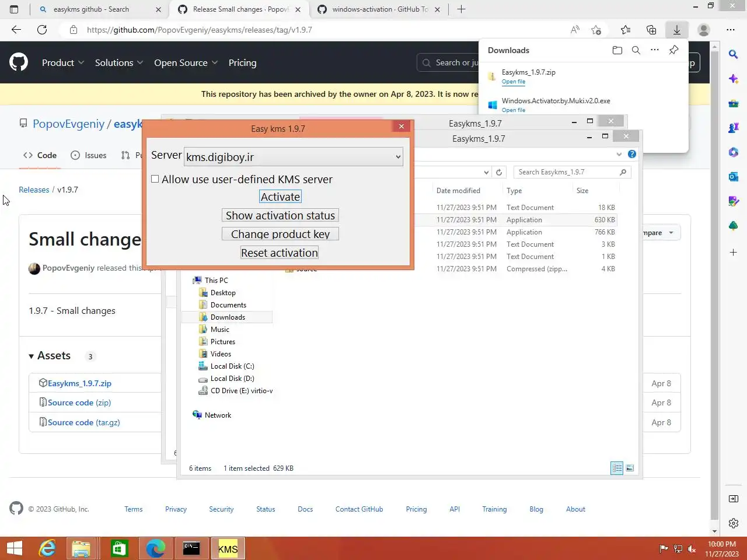
Task: Refresh Explorer address bar
Action: click(x=499, y=172)
